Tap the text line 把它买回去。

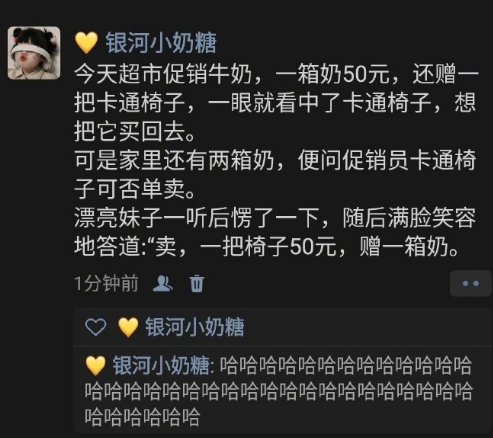(135, 132)
